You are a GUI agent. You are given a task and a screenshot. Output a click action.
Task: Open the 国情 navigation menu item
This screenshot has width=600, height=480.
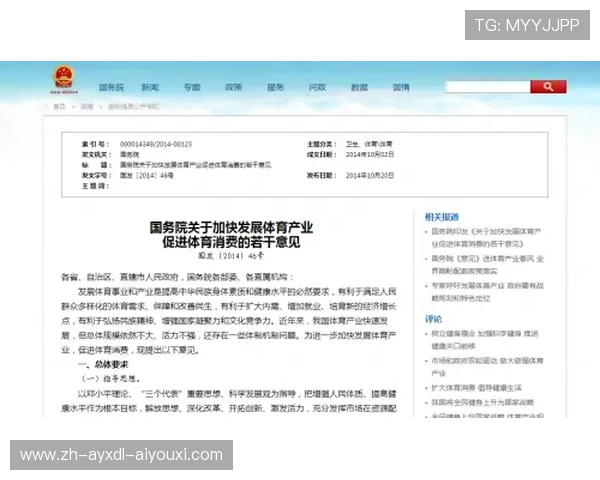point(401,88)
